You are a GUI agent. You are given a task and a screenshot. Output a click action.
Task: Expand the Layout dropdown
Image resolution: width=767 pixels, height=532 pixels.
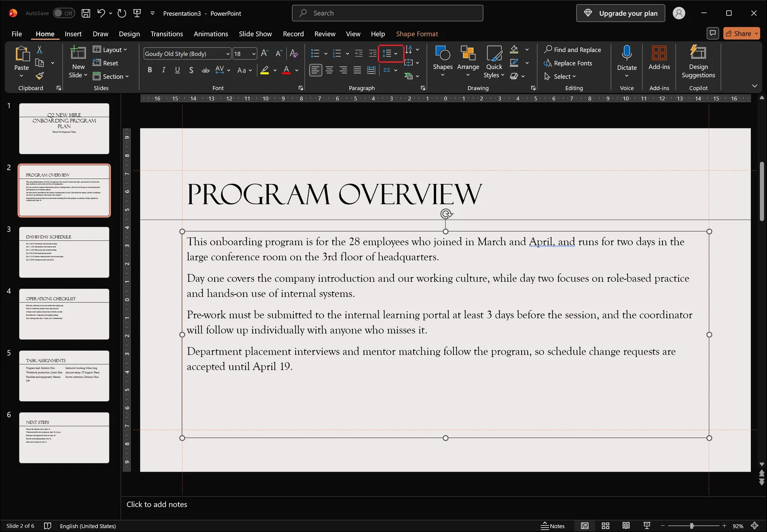pos(110,49)
